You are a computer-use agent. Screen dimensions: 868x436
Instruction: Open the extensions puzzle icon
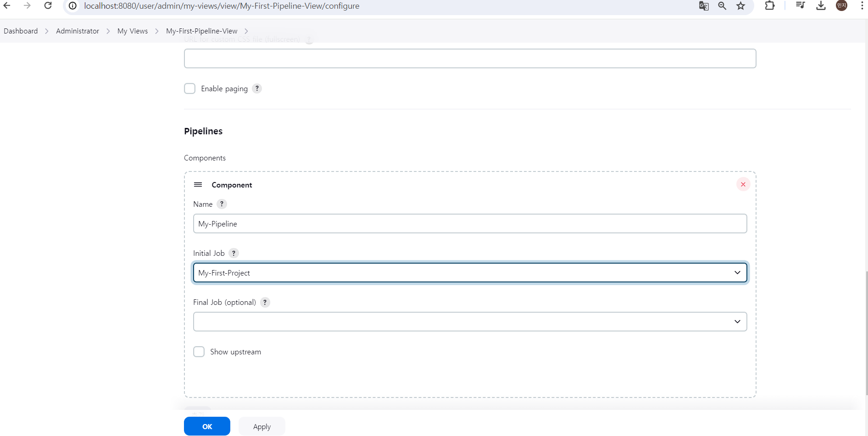(770, 6)
